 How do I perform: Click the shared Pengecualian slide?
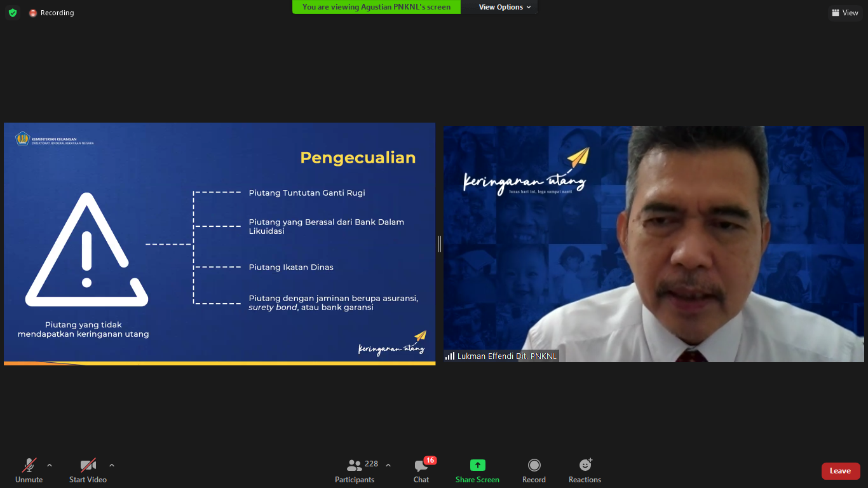pos(219,244)
